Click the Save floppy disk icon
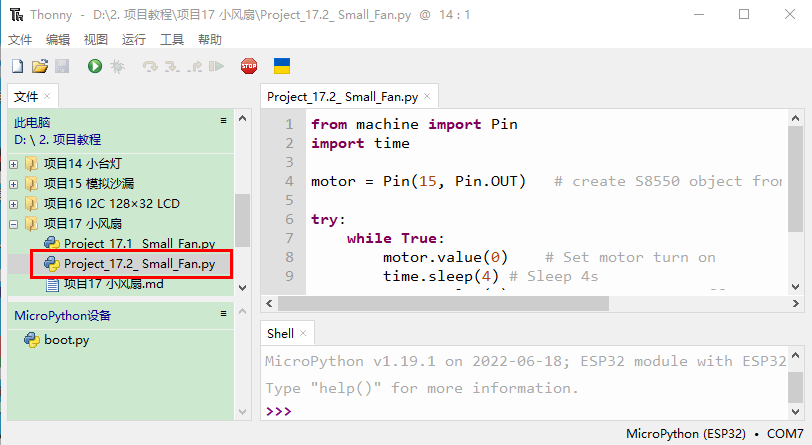This screenshot has width=812, height=445. [x=62, y=66]
